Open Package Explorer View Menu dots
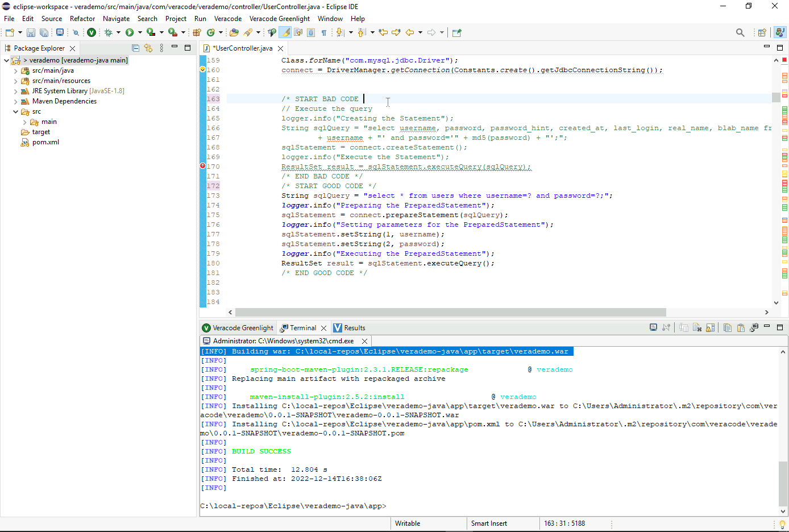This screenshot has width=789, height=532. point(161,48)
